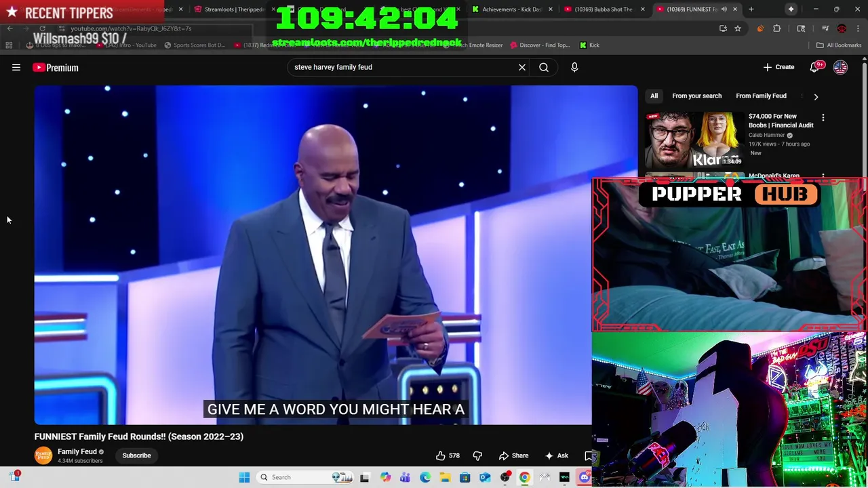Open YouTube notifications bell
This screenshot has width=868, height=488.
pos(815,67)
